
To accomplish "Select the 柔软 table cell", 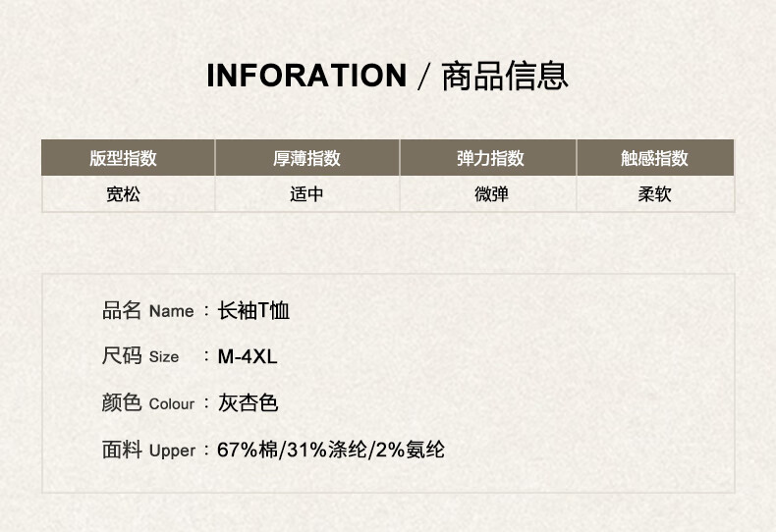I will tap(654, 194).
